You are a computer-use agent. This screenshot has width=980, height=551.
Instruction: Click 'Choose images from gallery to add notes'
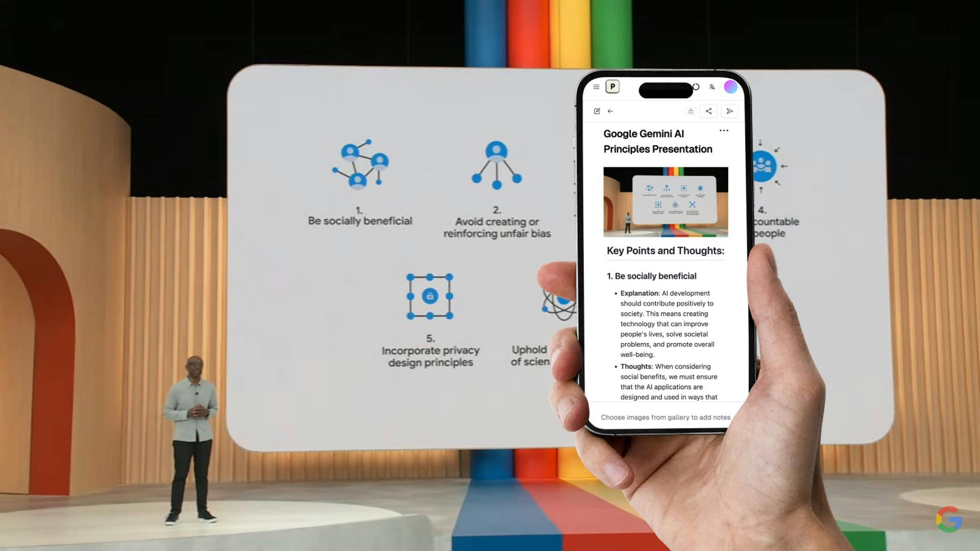click(x=665, y=416)
